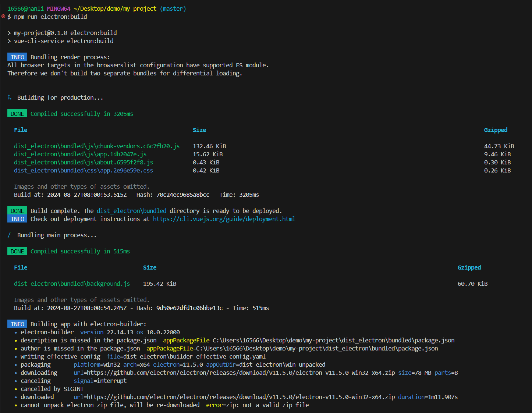Click the 0.42 KiB size value
This screenshot has width=532, height=413.
point(206,170)
